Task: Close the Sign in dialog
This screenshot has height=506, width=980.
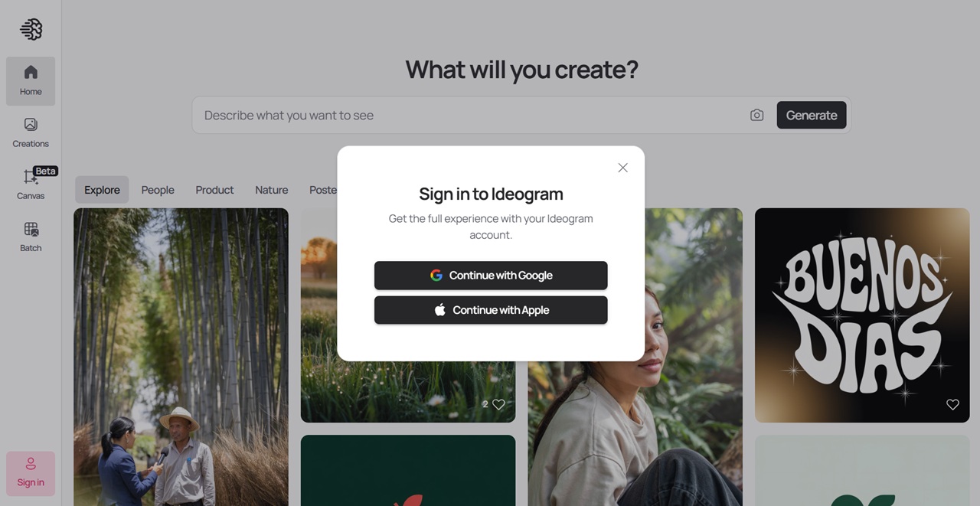Action: (x=622, y=168)
